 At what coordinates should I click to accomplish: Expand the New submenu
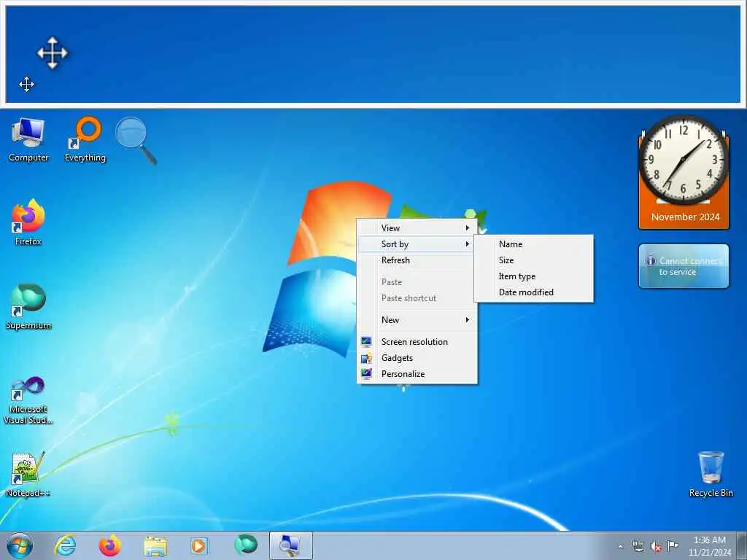click(417, 320)
